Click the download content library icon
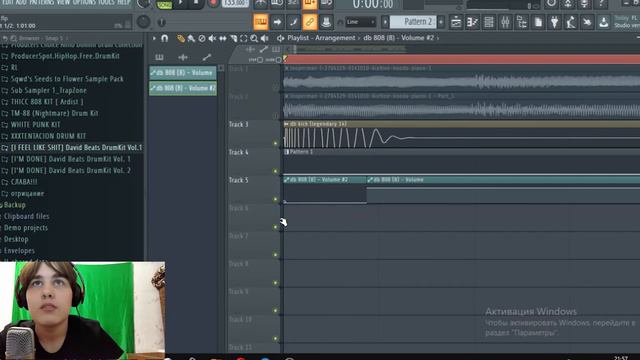 coord(604,22)
